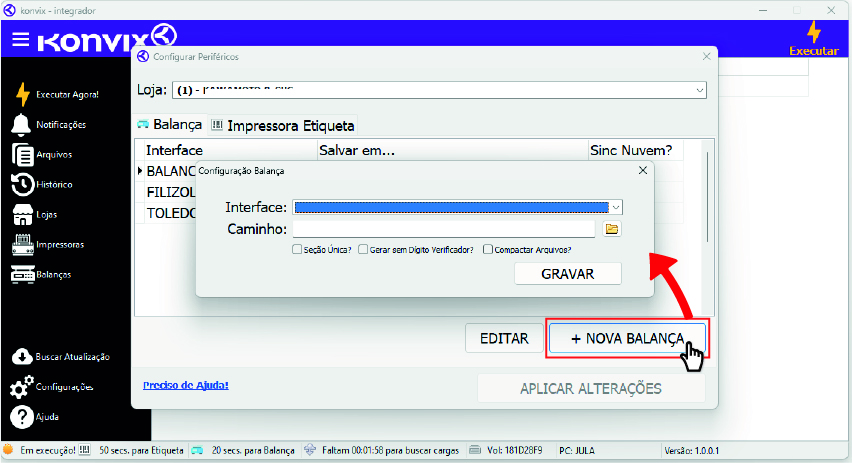The image size is (852, 463).
Task: Open Arquivos in sidebar
Action: (x=42, y=154)
